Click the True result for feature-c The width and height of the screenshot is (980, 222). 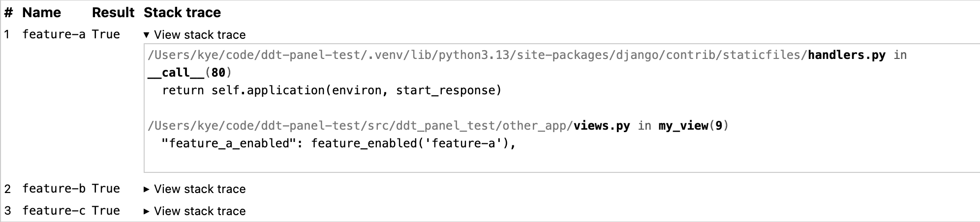106,211
